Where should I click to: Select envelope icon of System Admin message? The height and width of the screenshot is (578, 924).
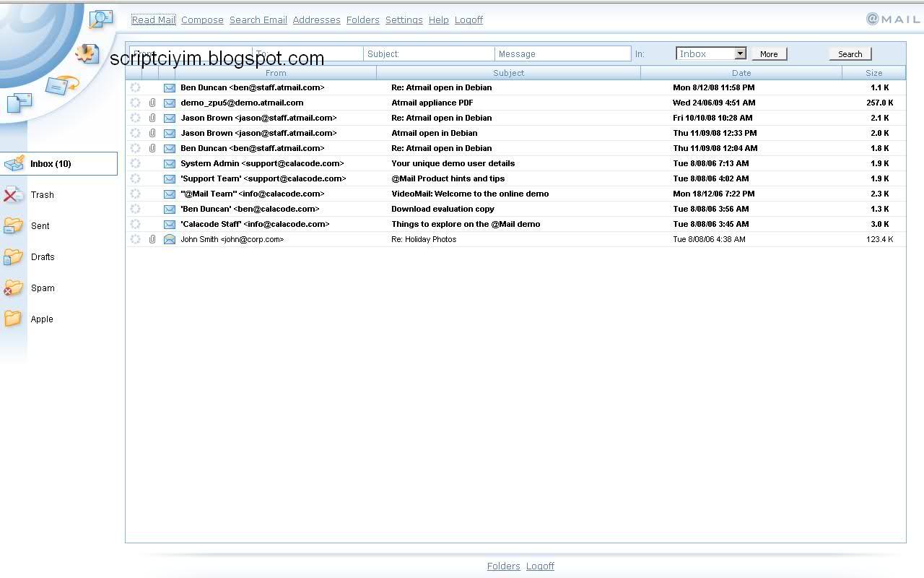point(170,164)
